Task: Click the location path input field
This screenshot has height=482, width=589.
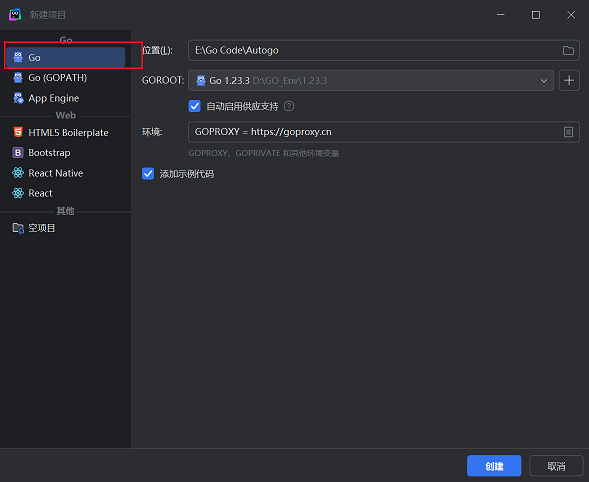Action: [384, 50]
